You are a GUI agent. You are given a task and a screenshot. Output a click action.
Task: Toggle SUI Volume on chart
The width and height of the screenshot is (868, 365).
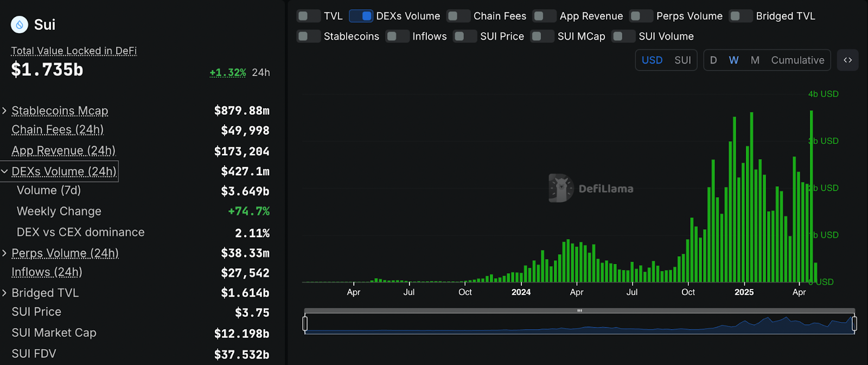(x=623, y=36)
